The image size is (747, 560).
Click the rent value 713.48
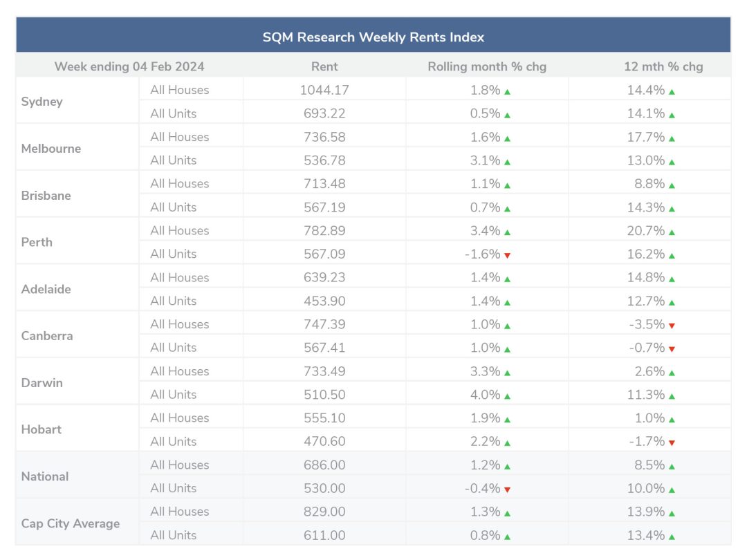[x=324, y=183]
